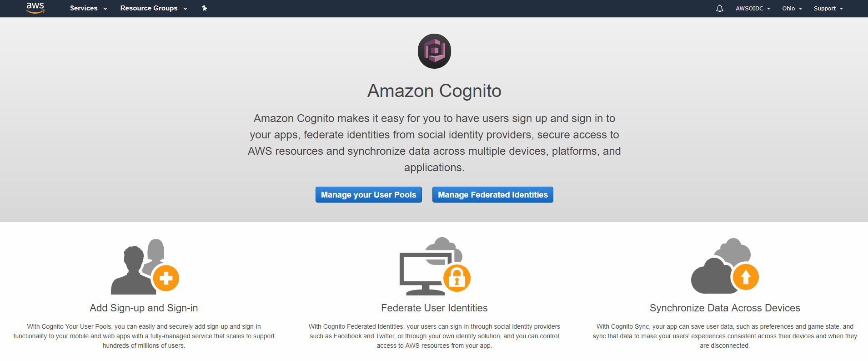This screenshot has height=361, width=868.
Task: Click Manage your User Pools
Action: (x=368, y=194)
